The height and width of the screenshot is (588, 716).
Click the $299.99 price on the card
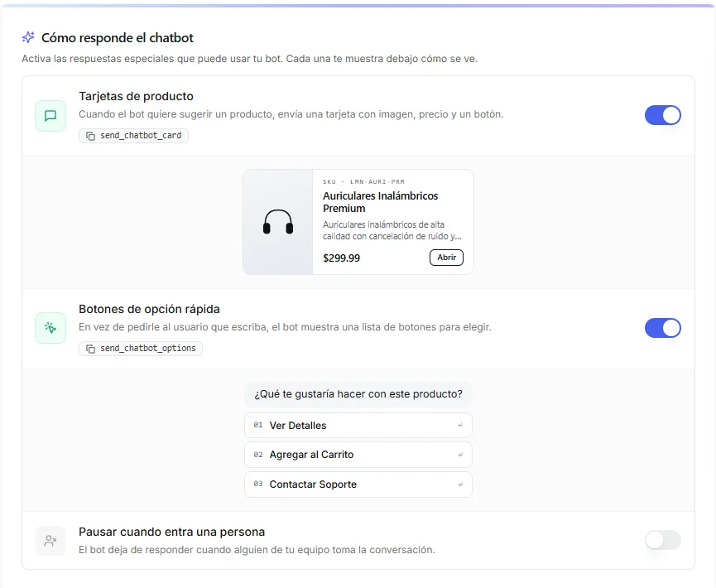point(341,258)
